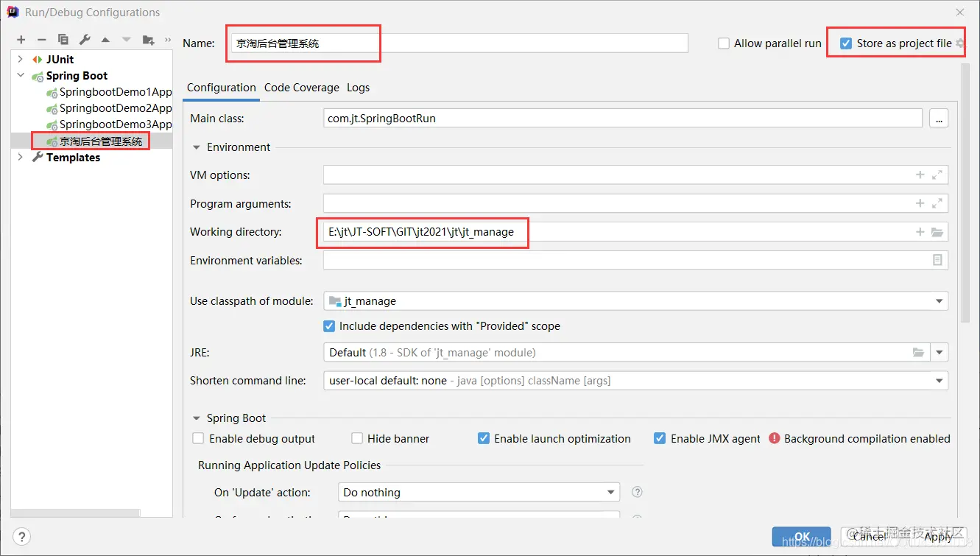The width and height of the screenshot is (980, 556).
Task: Click the red Background compilation warning icon
Action: click(775, 438)
